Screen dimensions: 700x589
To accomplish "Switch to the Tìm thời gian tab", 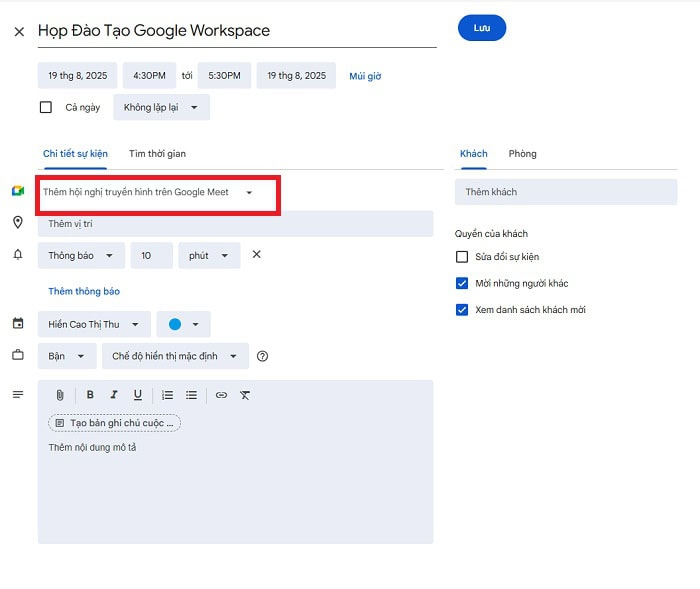I will coord(157,153).
